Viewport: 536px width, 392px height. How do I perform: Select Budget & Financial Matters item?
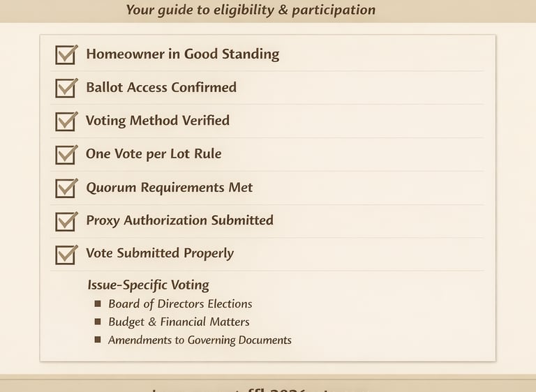coord(179,322)
